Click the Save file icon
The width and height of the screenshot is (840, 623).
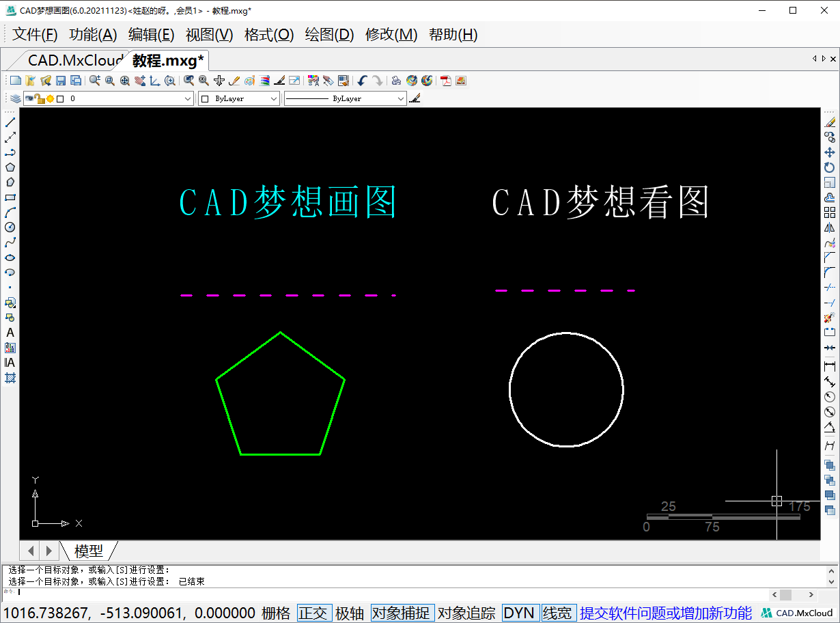[61, 81]
